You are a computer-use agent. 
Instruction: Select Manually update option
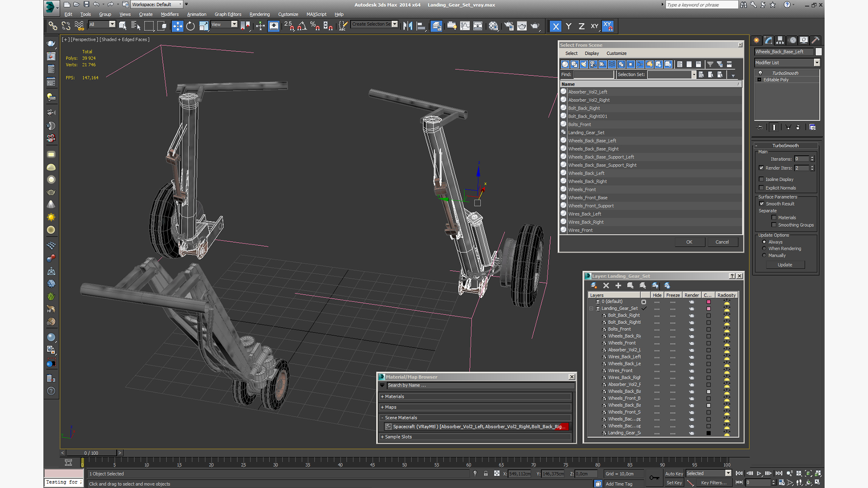tap(764, 255)
